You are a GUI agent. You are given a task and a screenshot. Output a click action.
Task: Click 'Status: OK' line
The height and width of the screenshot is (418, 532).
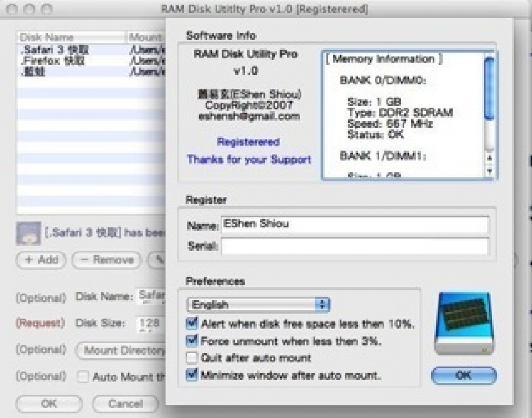(376, 134)
